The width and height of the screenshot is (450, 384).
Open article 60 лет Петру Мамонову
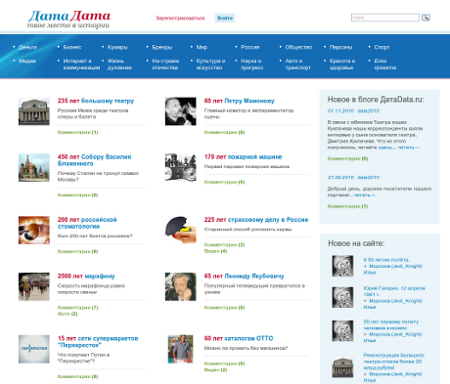(x=239, y=101)
